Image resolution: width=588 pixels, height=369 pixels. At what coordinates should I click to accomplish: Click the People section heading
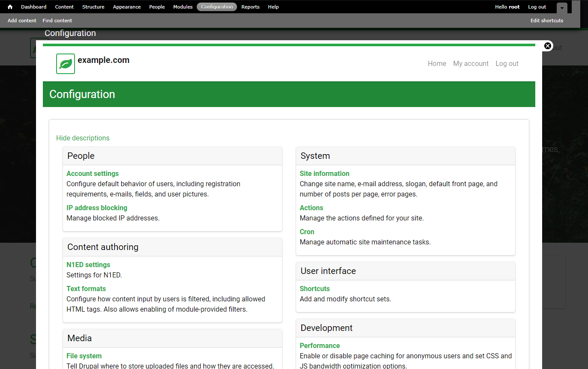81,156
